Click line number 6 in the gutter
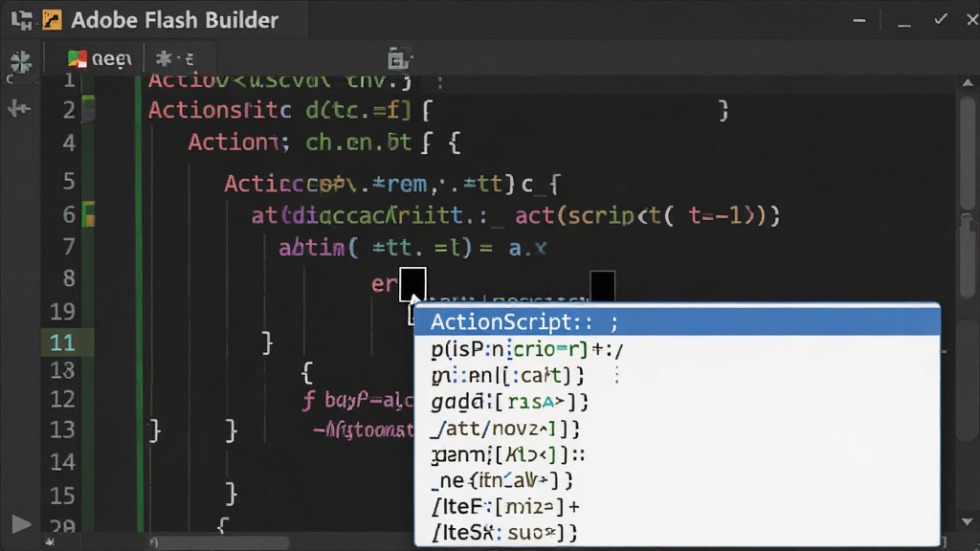The image size is (980, 551). [x=69, y=214]
